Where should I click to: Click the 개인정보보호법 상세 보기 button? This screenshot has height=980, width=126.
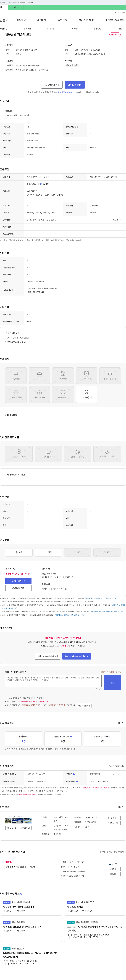pyautogui.click(x=47, y=656)
